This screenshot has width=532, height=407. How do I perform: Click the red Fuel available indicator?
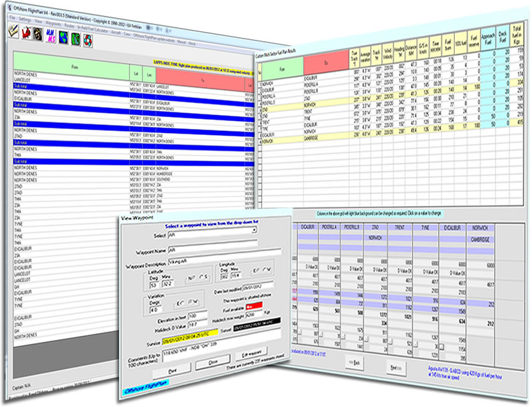pyautogui.click(x=254, y=306)
